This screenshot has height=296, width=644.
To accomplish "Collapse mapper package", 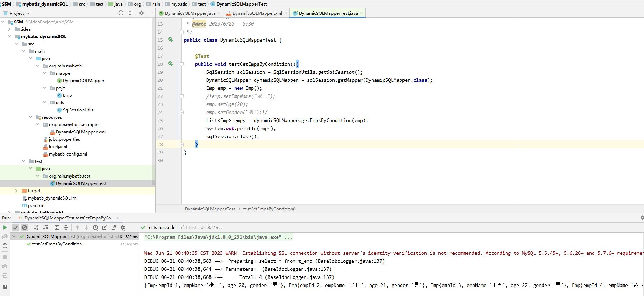I will [x=44, y=73].
